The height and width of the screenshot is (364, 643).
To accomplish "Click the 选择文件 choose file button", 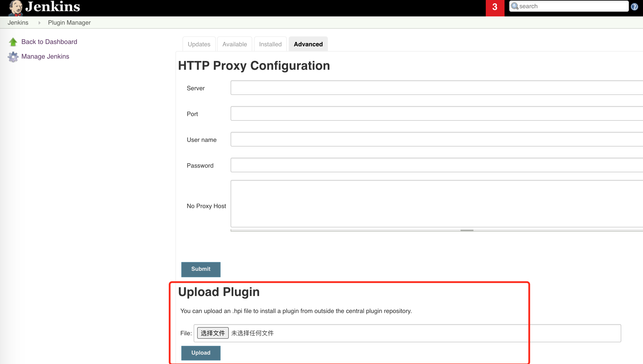I will (213, 333).
